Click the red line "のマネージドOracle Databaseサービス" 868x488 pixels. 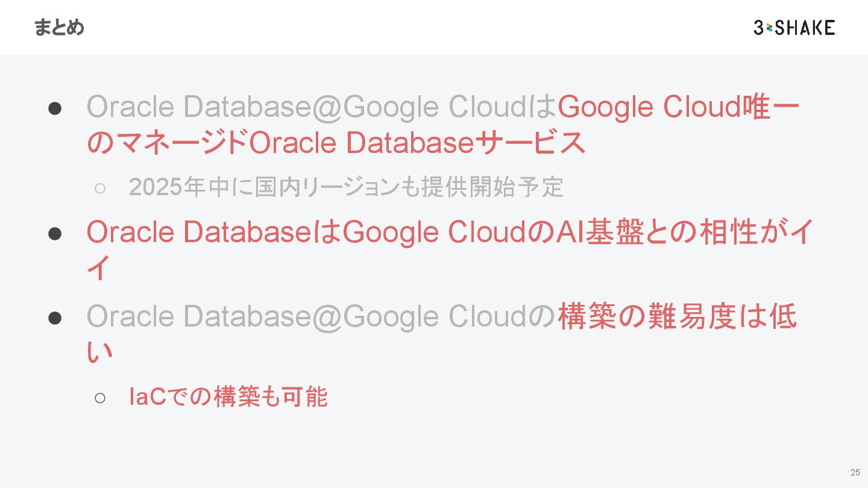(336, 143)
